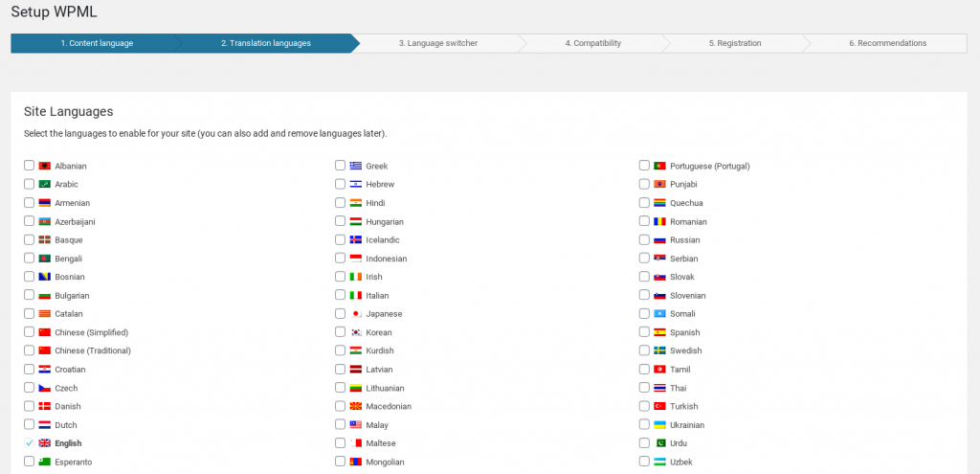
Task: Click the Albanian flag icon
Action: click(44, 166)
